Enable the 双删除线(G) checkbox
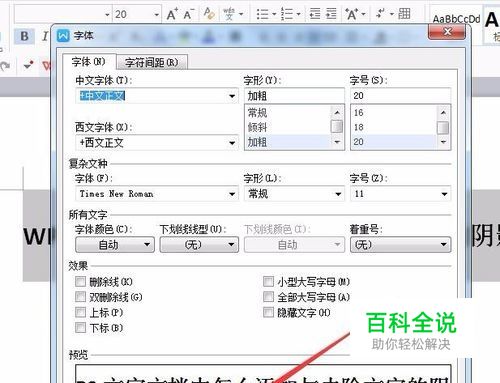The height and width of the screenshot is (383, 500). (80, 296)
